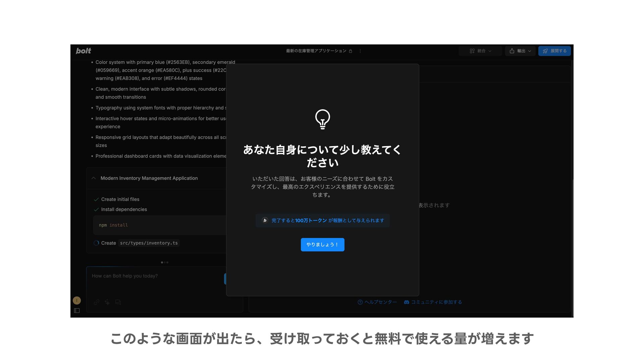Click the export share icon
Viewport: 644px width, 362px height.
pos(512,51)
